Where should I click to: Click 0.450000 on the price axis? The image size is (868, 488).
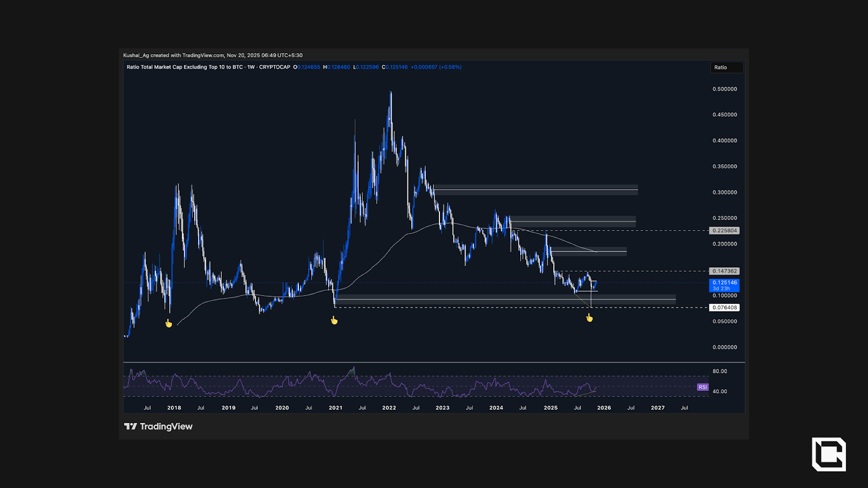click(725, 115)
